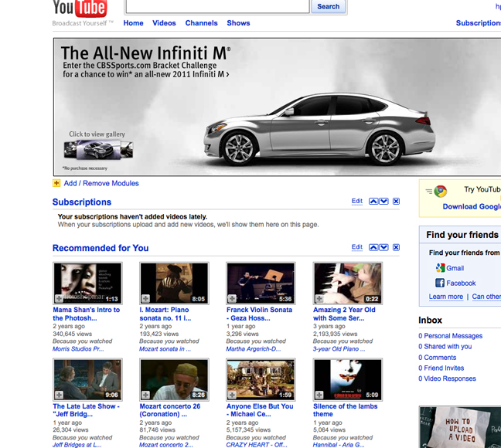Click the Infiniti M gallery thumbnail

(x=98, y=150)
